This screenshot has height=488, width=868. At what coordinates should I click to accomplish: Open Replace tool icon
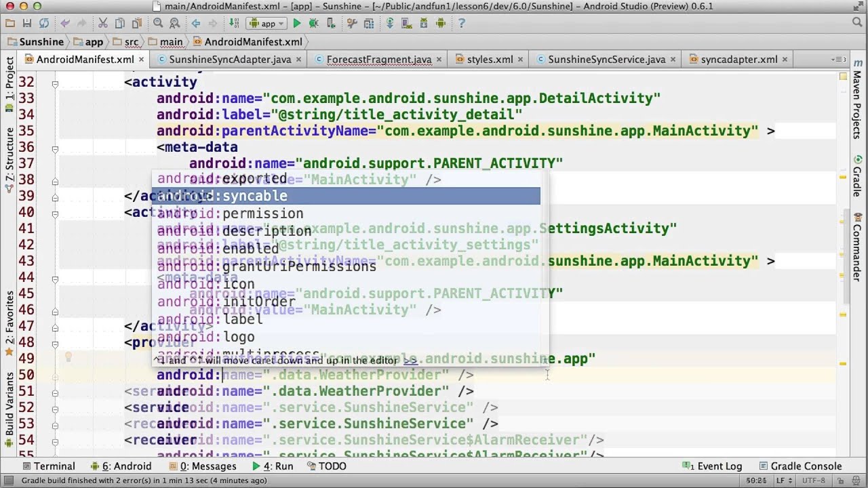pos(174,23)
